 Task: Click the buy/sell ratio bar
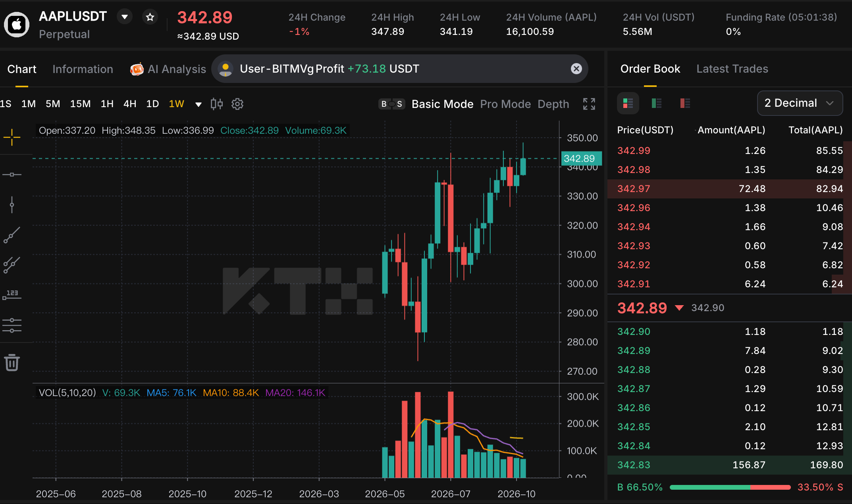click(730, 487)
